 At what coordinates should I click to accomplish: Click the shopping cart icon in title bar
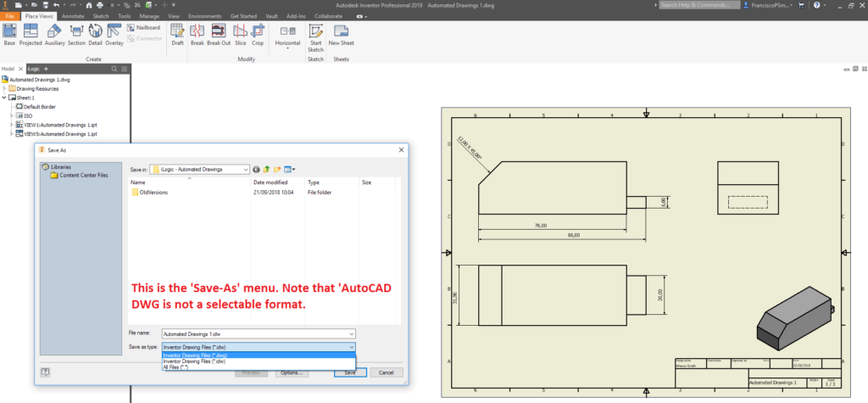point(801,4)
